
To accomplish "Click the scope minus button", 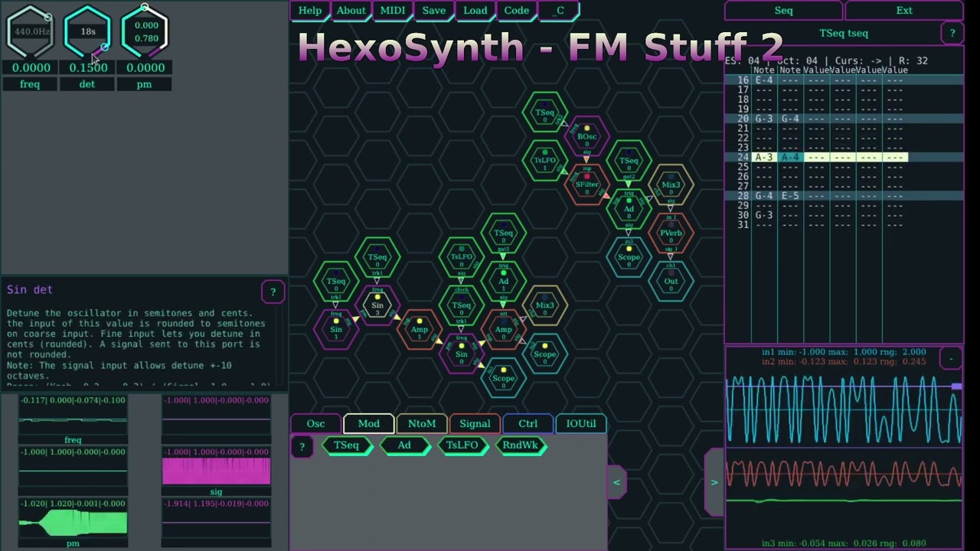I will 951,358.
